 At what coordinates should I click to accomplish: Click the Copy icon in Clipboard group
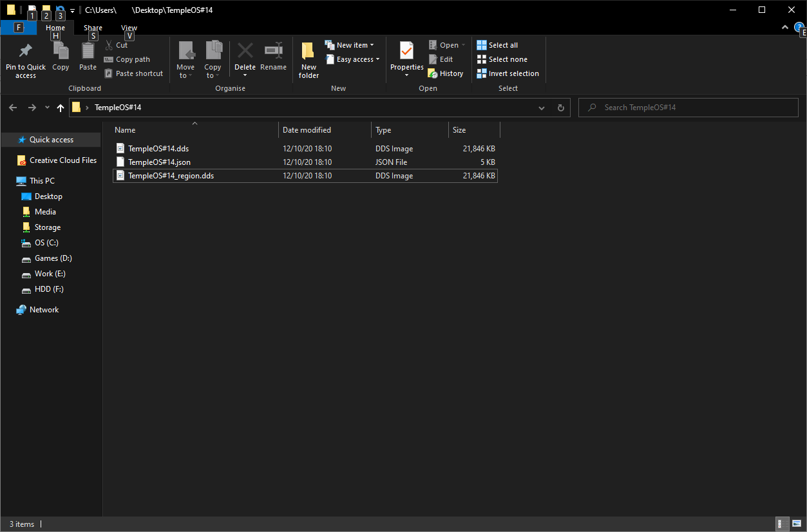(61, 52)
